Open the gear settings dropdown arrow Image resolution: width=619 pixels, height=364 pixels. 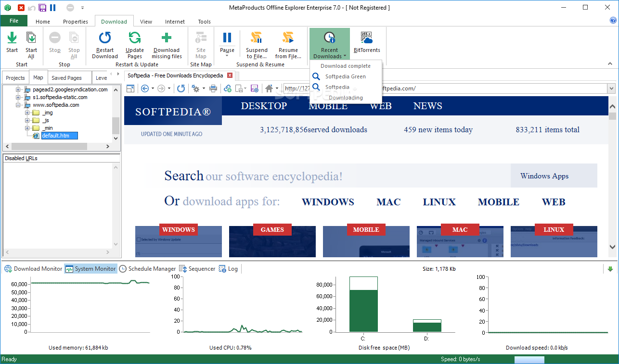coord(204,88)
